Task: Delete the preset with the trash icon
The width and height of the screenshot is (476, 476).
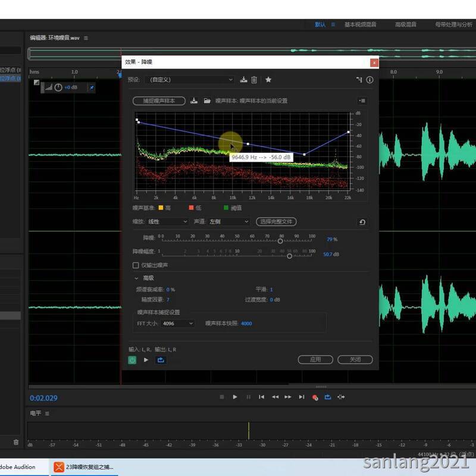Action: point(254,80)
